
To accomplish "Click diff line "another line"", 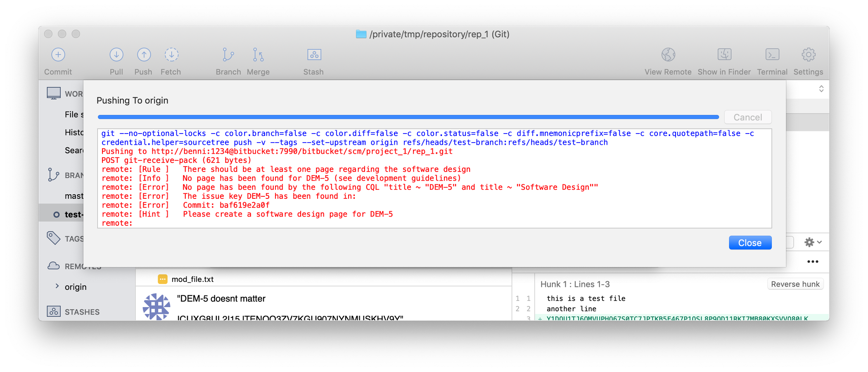I will (572, 309).
